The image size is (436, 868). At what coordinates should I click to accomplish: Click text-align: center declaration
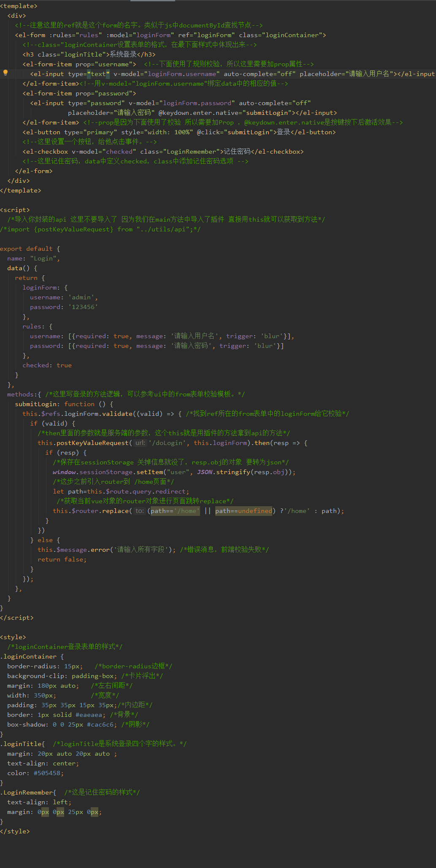point(43,763)
